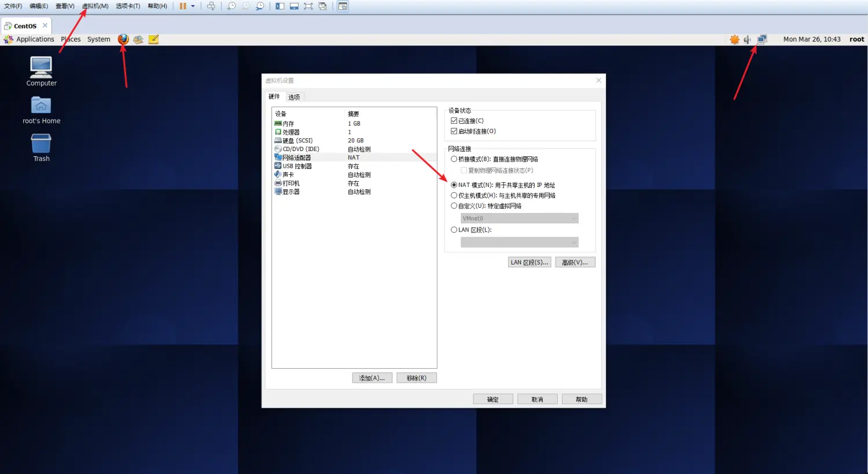Select the 打印机 (printer) device row

pyautogui.click(x=354, y=183)
